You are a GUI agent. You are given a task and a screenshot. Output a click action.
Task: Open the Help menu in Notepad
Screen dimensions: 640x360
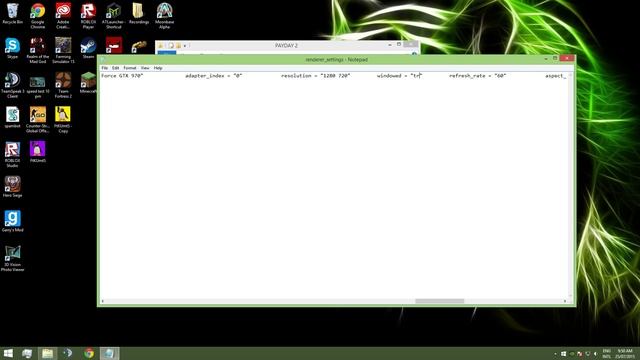tap(158, 68)
